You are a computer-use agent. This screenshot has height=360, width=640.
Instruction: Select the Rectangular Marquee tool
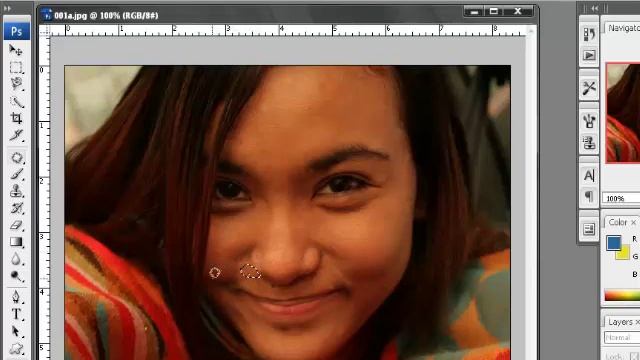tap(16, 67)
